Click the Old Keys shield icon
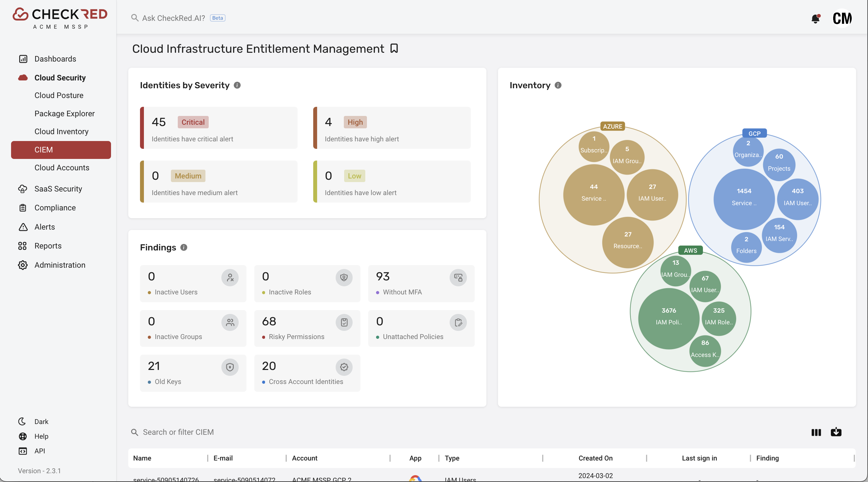 point(230,367)
